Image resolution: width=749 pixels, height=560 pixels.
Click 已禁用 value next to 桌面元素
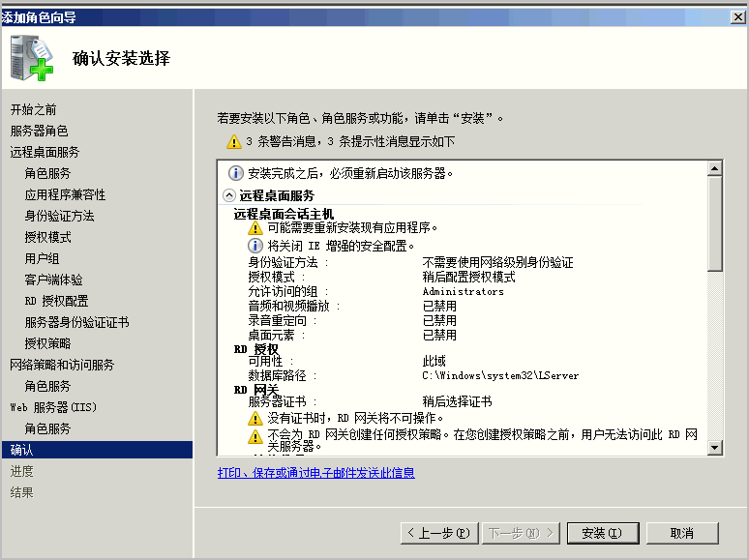point(439,336)
